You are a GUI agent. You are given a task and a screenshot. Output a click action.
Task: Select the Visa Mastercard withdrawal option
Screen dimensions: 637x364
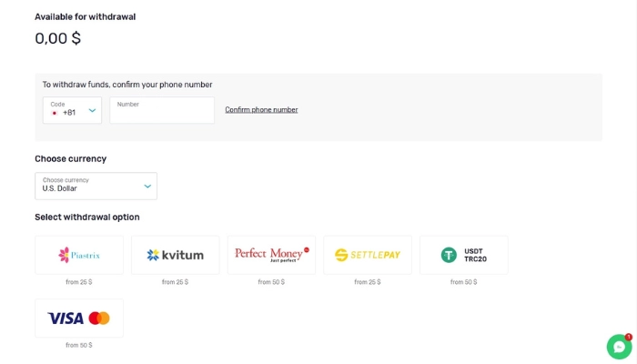click(79, 318)
